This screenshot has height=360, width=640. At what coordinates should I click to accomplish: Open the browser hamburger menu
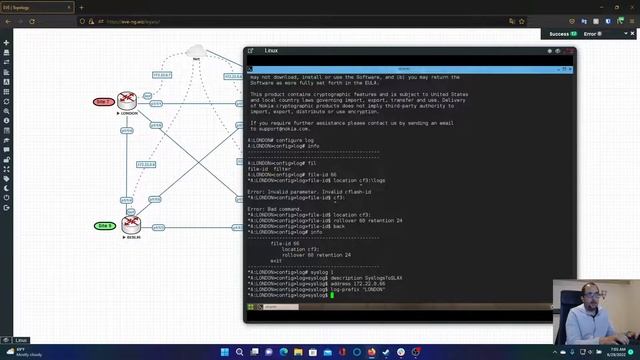pos(632,21)
